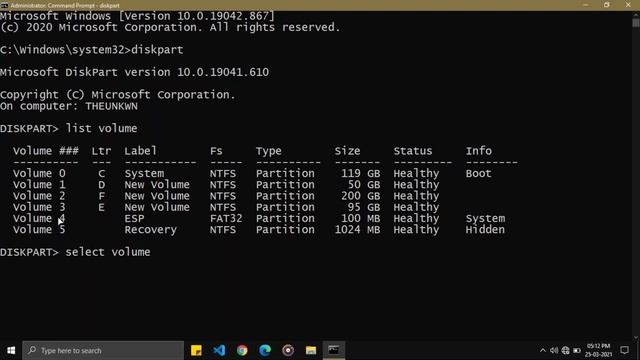Click the '1024 MB' size value

coord(357,230)
